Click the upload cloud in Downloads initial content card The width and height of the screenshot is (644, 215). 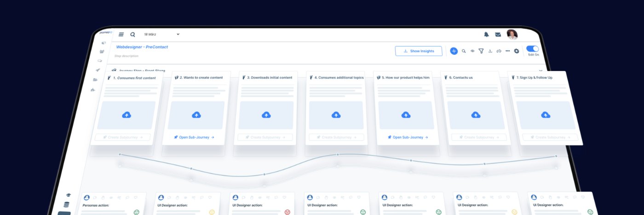coord(266,115)
